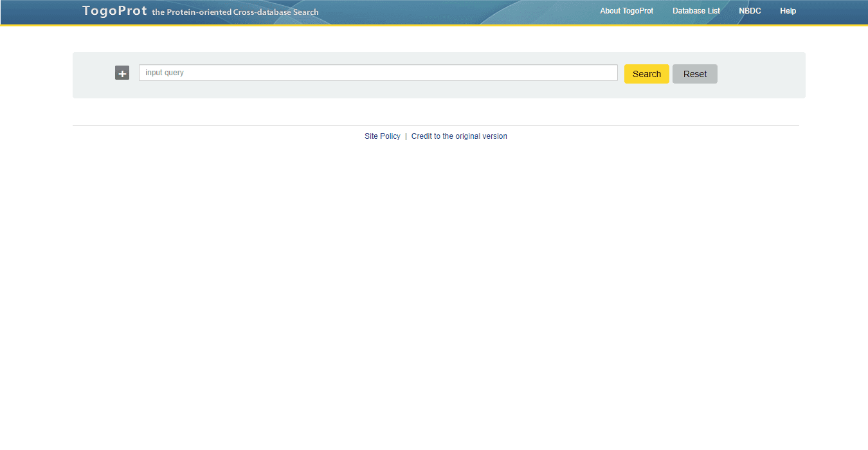
Task: Select Database List in the top navigation
Action: (x=696, y=11)
